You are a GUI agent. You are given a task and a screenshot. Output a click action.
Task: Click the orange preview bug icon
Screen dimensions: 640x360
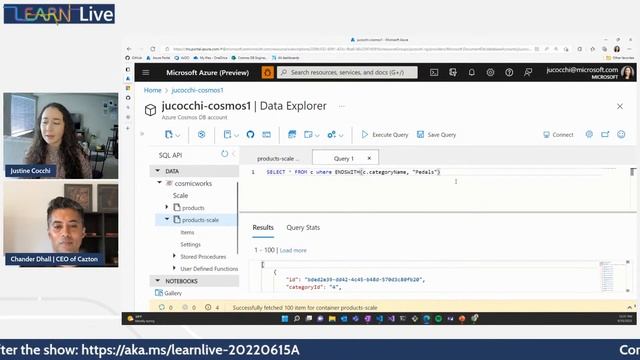click(x=267, y=73)
